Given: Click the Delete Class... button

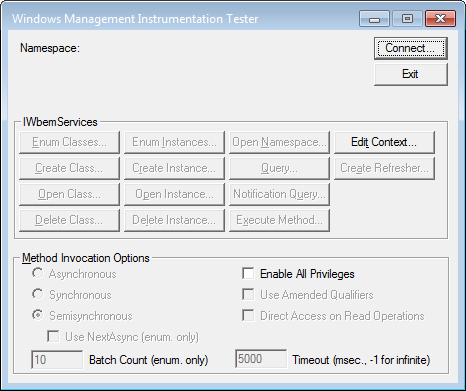Looking at the screenshot, I should click(69, 220).
